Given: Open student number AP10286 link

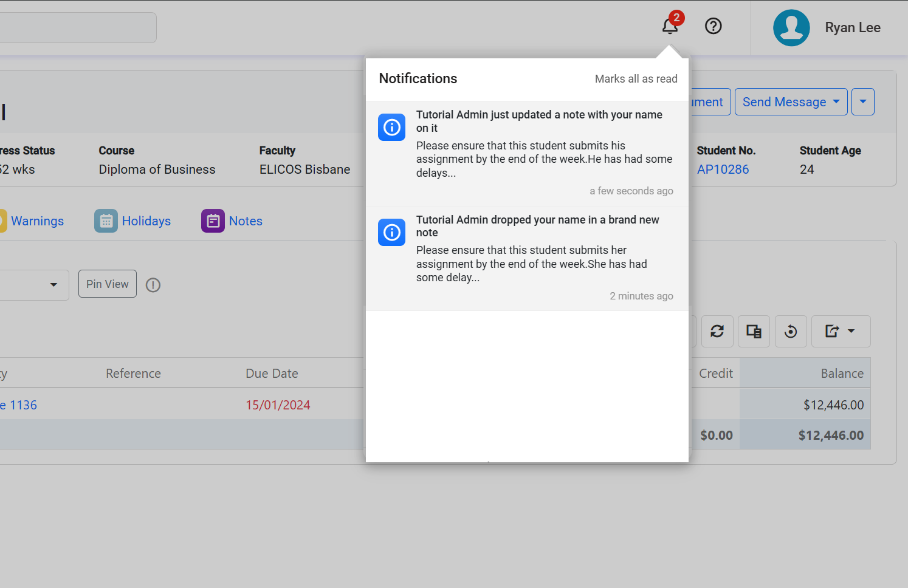Looking at the screenshot, I should [723, 169].
